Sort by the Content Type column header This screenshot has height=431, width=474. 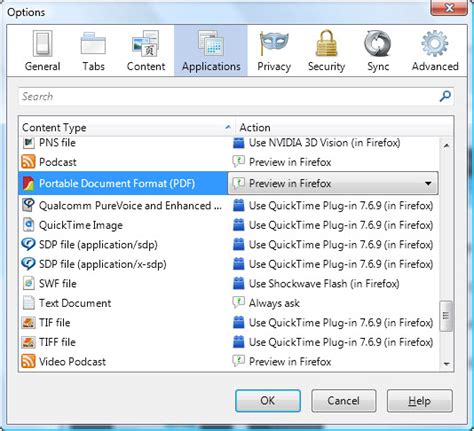tap(127, 127)
